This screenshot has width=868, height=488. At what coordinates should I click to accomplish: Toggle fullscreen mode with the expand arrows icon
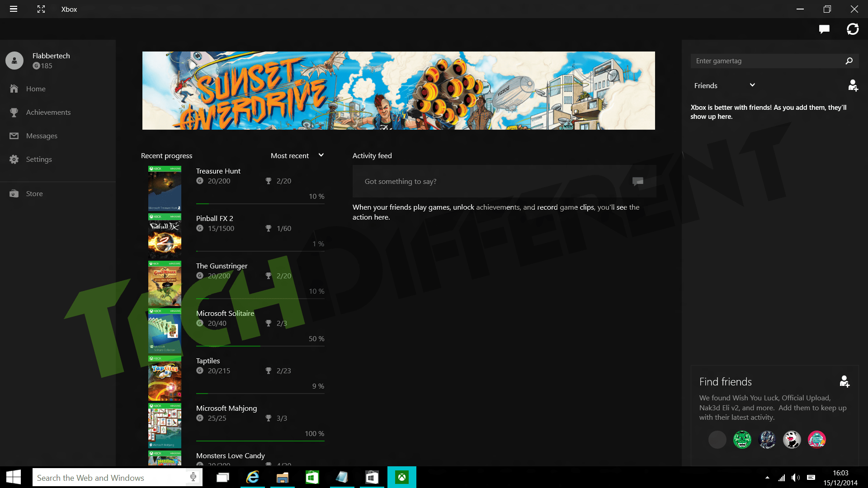click(41, 9)
